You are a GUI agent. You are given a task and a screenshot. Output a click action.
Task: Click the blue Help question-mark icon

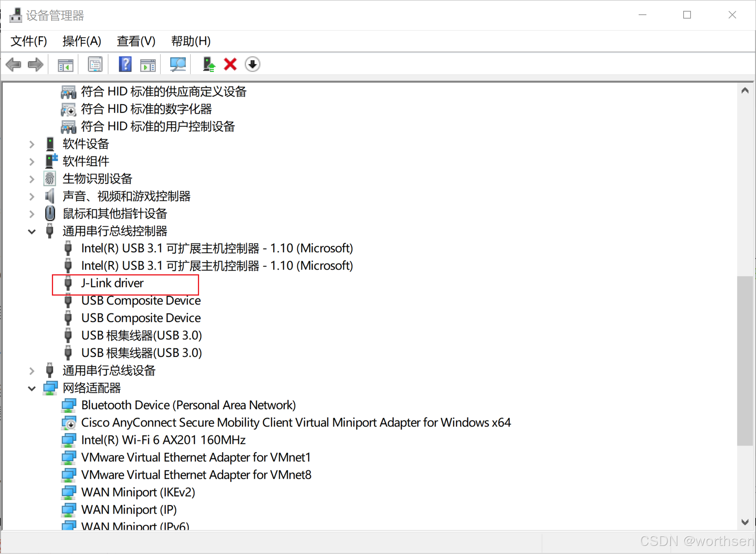pyautogui.click(x=125, y=64)
